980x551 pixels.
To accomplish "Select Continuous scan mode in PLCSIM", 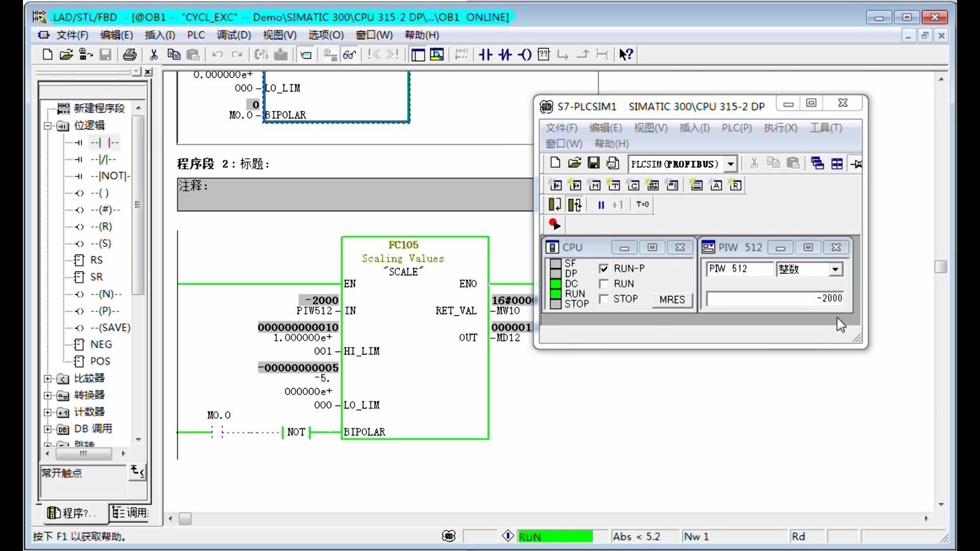I will coord(575,205).
